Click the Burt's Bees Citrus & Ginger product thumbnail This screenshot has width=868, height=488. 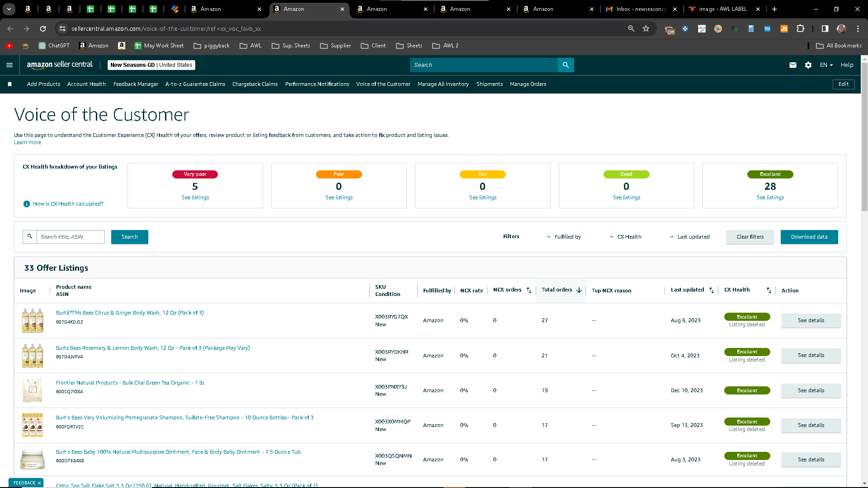33,320
